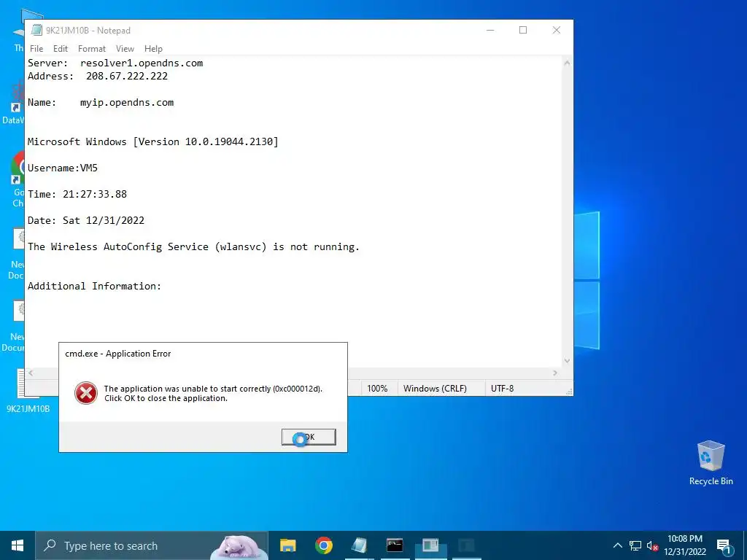Close the Notepad window
The height and width of the screenshot is (560, 747).
tap(557, 30)
